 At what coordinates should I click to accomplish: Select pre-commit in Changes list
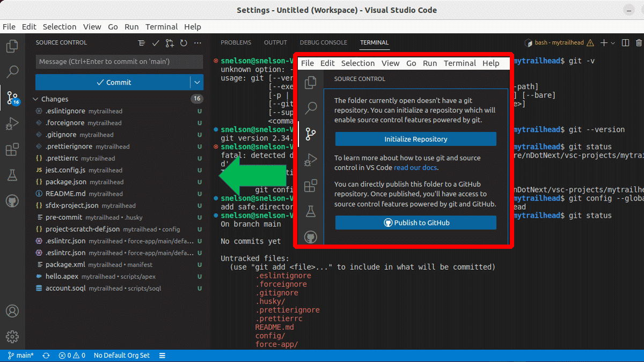coord(118,217)
